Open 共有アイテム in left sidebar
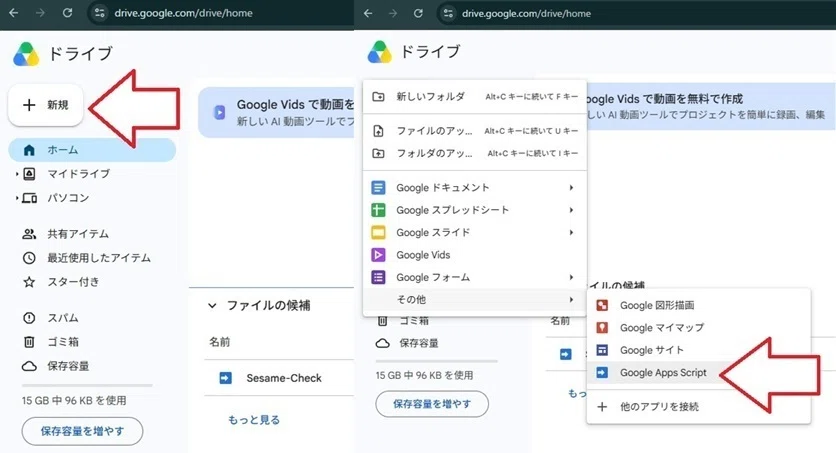 78,234
